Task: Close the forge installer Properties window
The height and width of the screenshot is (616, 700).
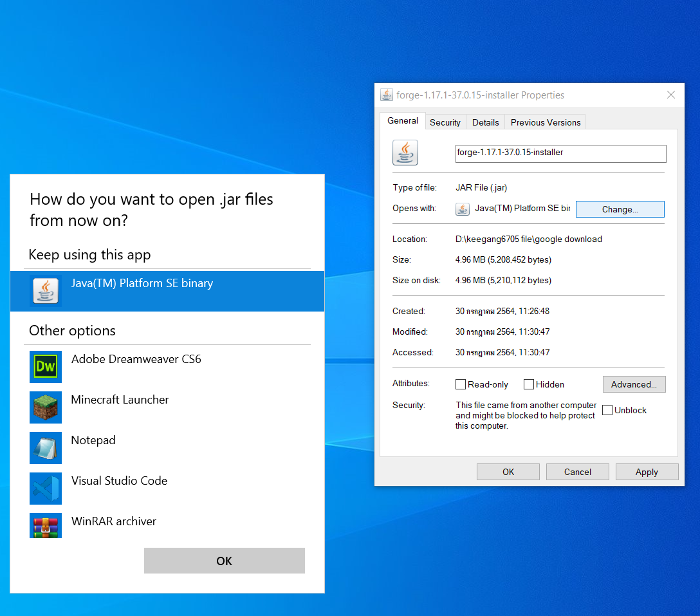Action: tap(670, 95)
